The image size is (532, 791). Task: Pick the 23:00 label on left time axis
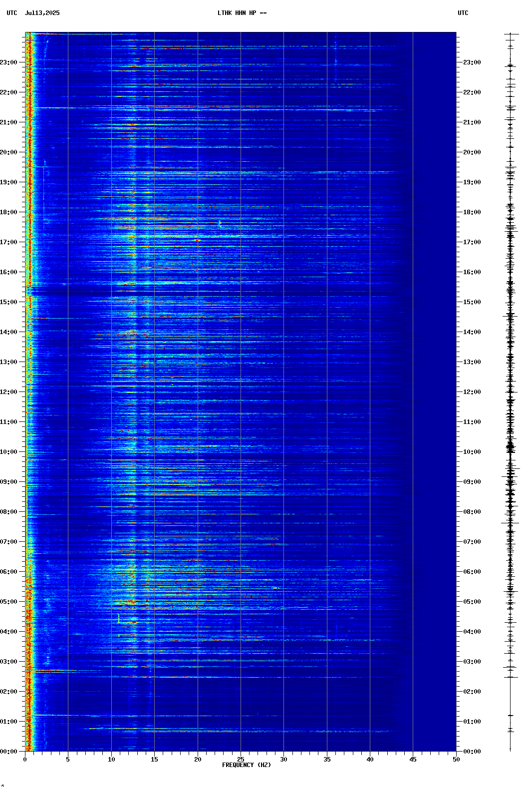(x=8, y=62)
